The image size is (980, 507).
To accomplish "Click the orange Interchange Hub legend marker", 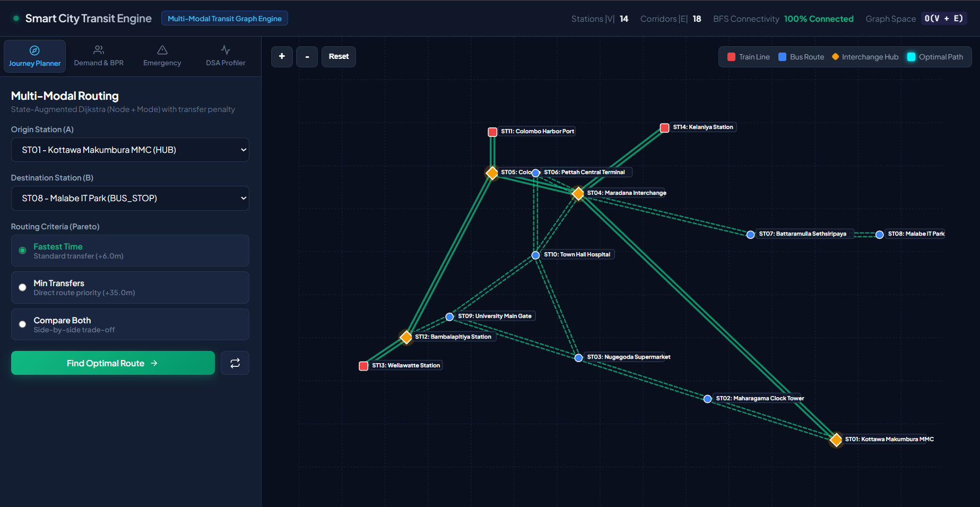I will click(835, 57).
